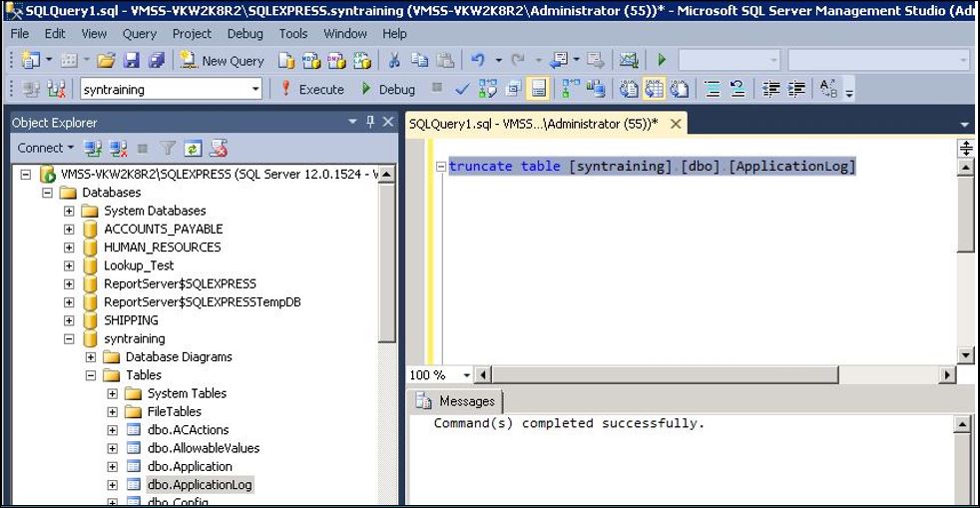Expand the ACCOUNTS_PAYABLE database
This screenshot has width=980, height=508.
(69, 229)
